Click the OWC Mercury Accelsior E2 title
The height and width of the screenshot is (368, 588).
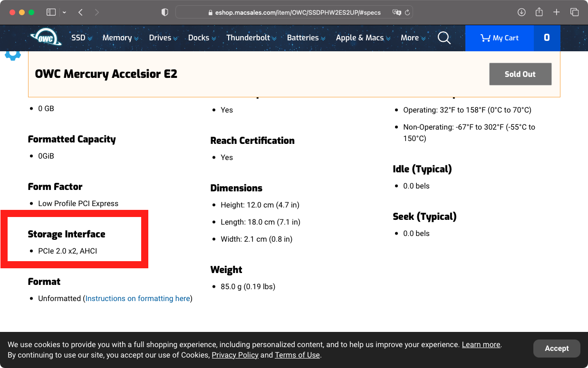pyautogui.click(x=106, y=74)
